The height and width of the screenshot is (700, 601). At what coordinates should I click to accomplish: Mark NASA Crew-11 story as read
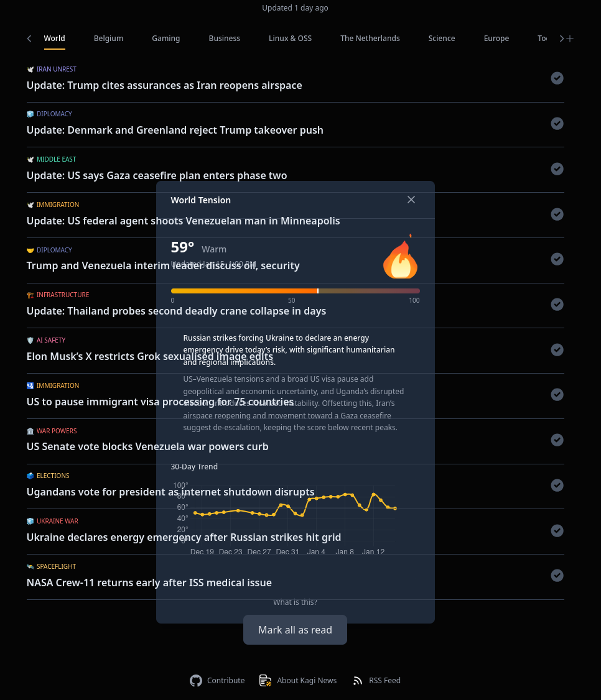[557, 576]
